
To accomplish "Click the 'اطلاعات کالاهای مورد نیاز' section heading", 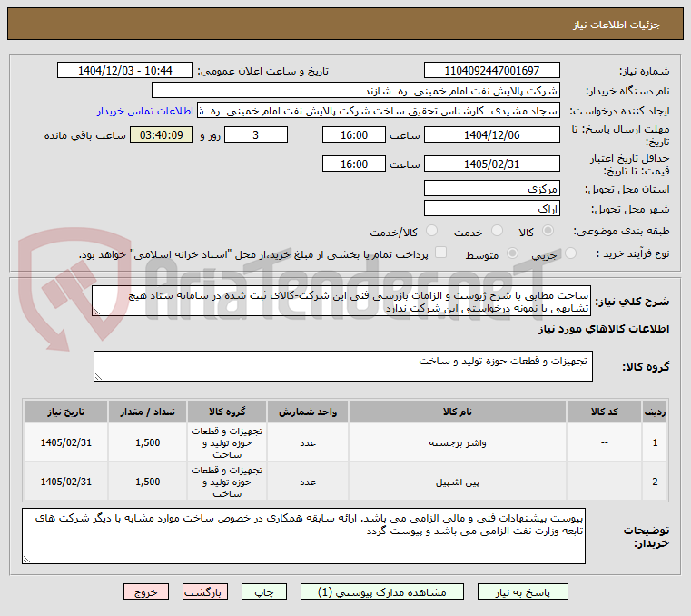I will 604,329.
